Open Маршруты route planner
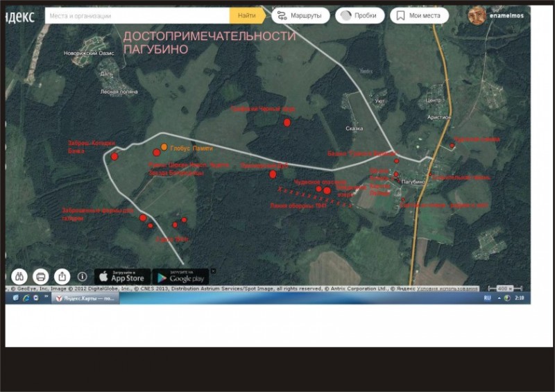Screen dimensions: 555x392 [300, 15]
